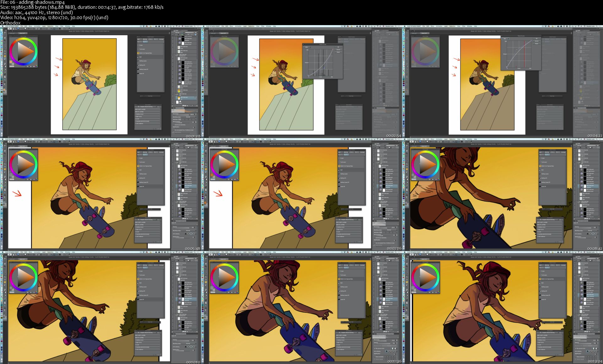Toggle visibility of the highlighted layer, 00:01:28 frame
This screenshot has width=603, height=364.
(x=173, y=98)
